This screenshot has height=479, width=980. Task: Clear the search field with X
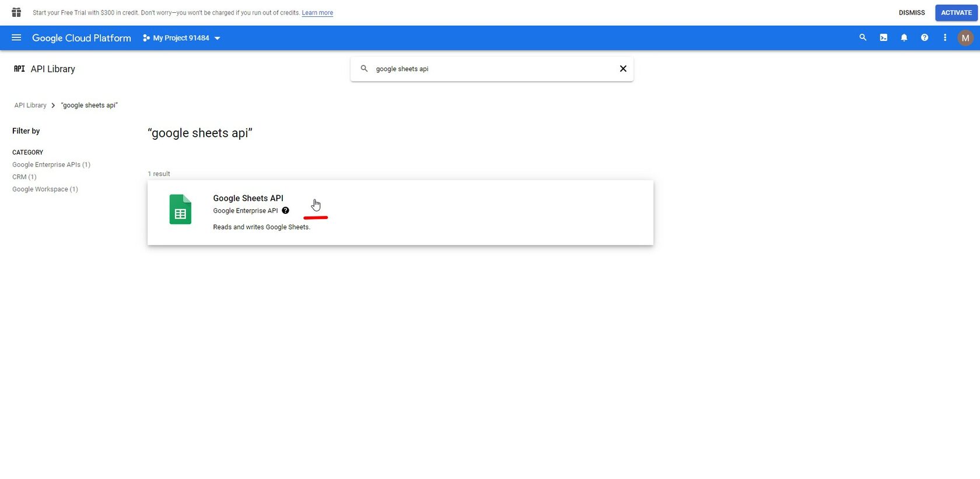coord(623,69)
